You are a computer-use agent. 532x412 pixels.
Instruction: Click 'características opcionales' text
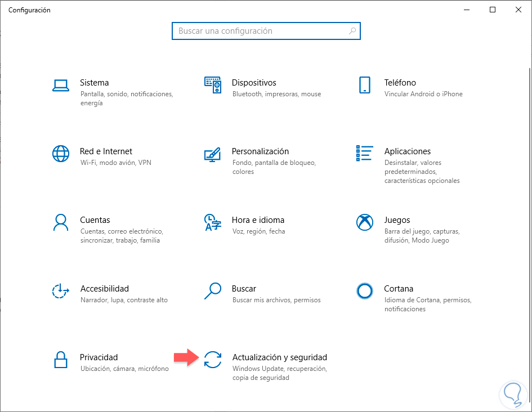coord(422,181)
